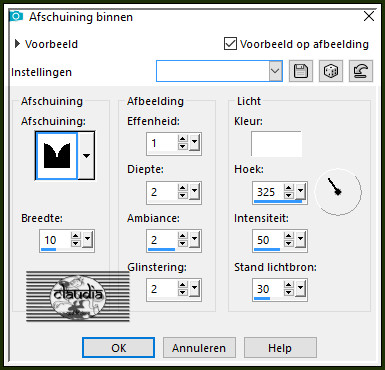Click the Effenheid input field
The image size is (385, 370).
click(162, 143)
